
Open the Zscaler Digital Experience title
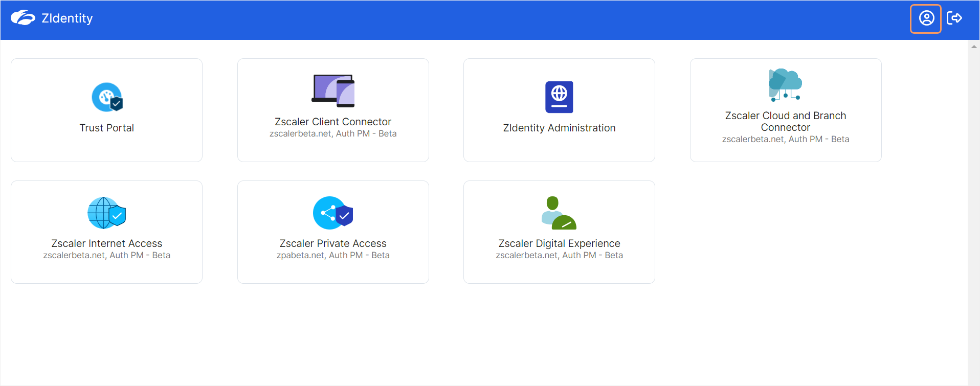click(x=559, y=243)
